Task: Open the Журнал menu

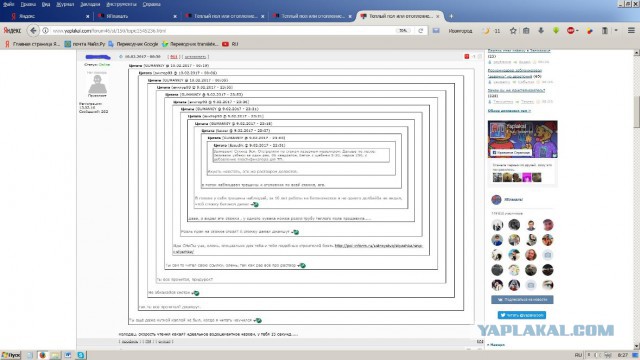Action: pos(65,4)
